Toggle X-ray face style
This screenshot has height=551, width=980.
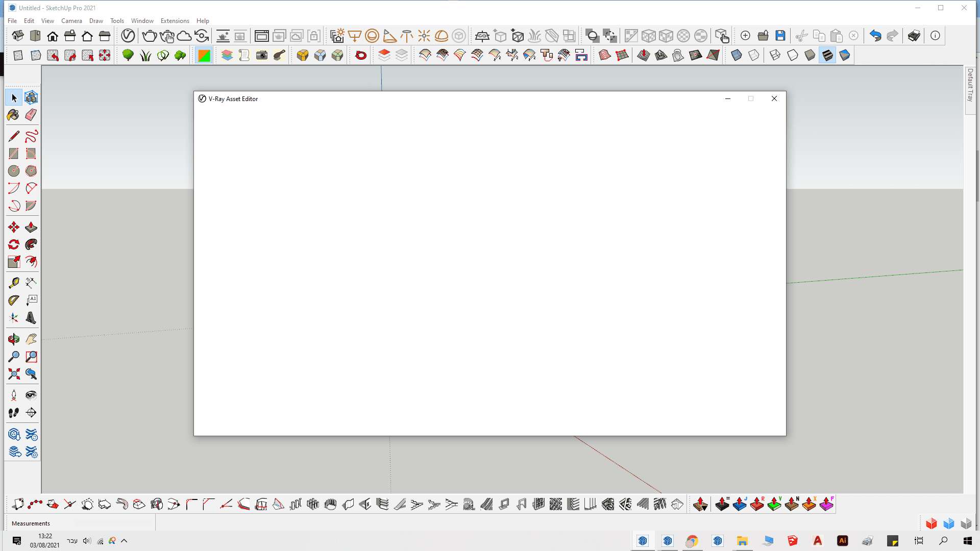tap(736, 55)
